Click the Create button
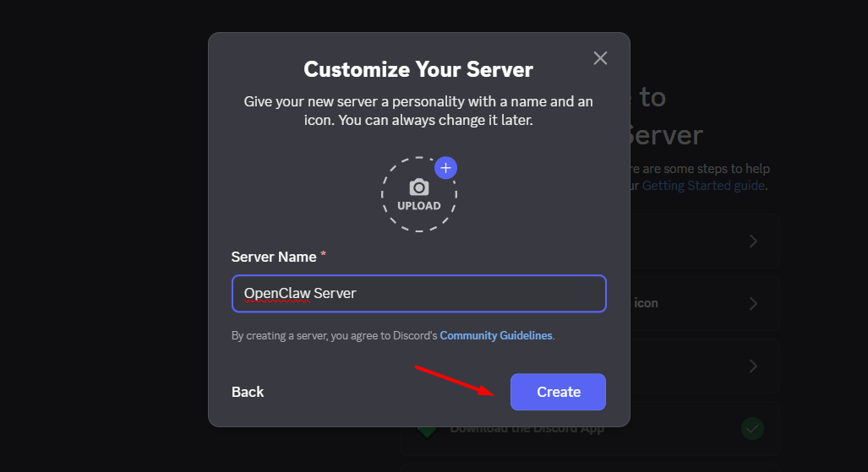This screenshot has height=472, width=868. pos(558,392)
